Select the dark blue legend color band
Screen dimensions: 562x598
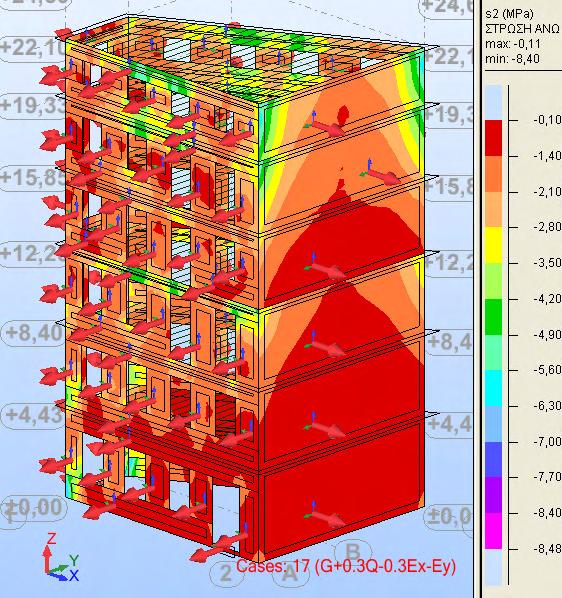[493, 460]
